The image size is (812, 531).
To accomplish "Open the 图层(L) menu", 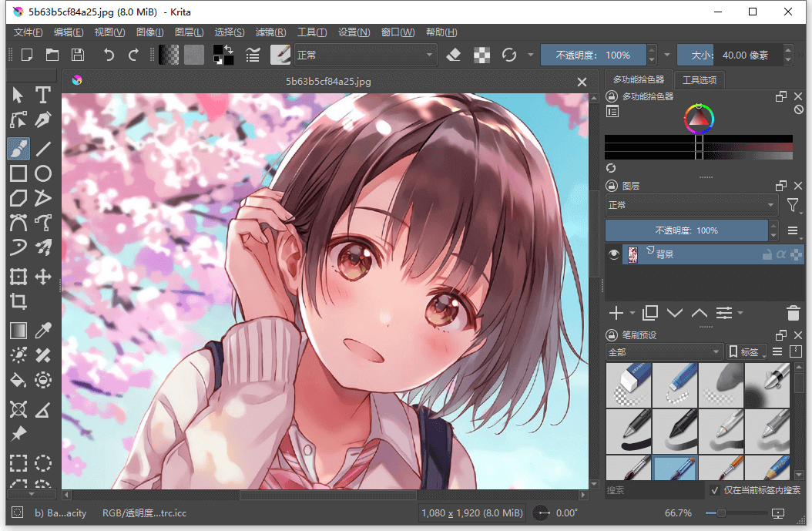I will click(189, 32).
